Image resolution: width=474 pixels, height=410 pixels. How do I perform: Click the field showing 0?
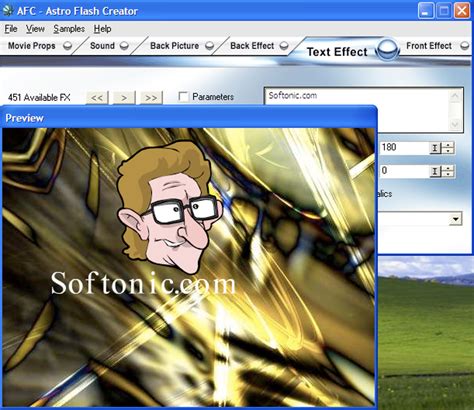pos(404,171)
